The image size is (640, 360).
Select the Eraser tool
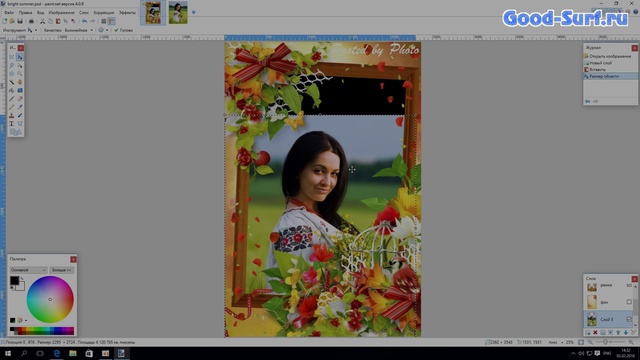(20, 99)
